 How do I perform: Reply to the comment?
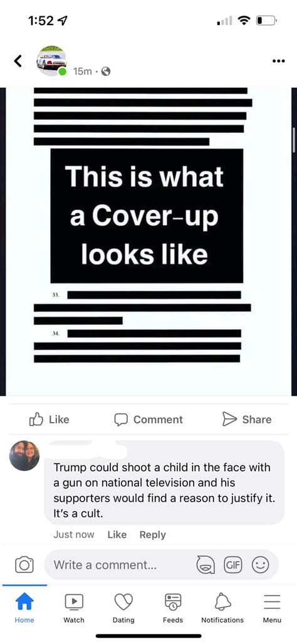click(153, 535)
